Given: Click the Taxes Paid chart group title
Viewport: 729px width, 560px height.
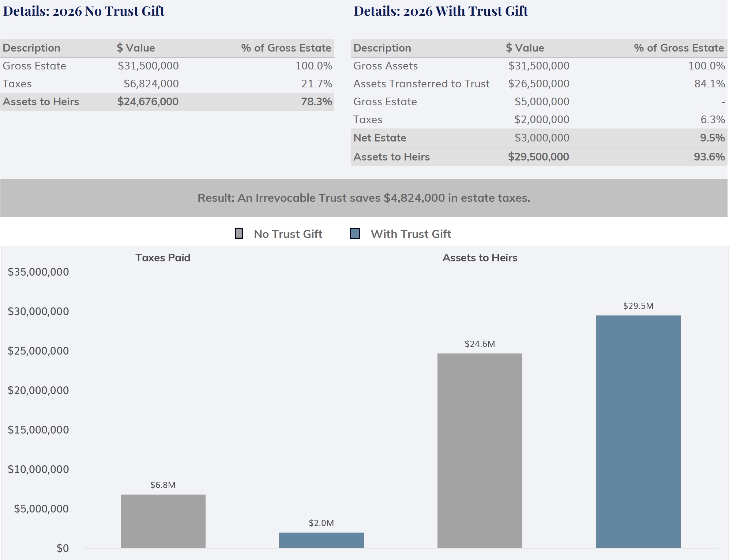Looking at the screenshot, I should pyautogui.click(x=163, y=258).
